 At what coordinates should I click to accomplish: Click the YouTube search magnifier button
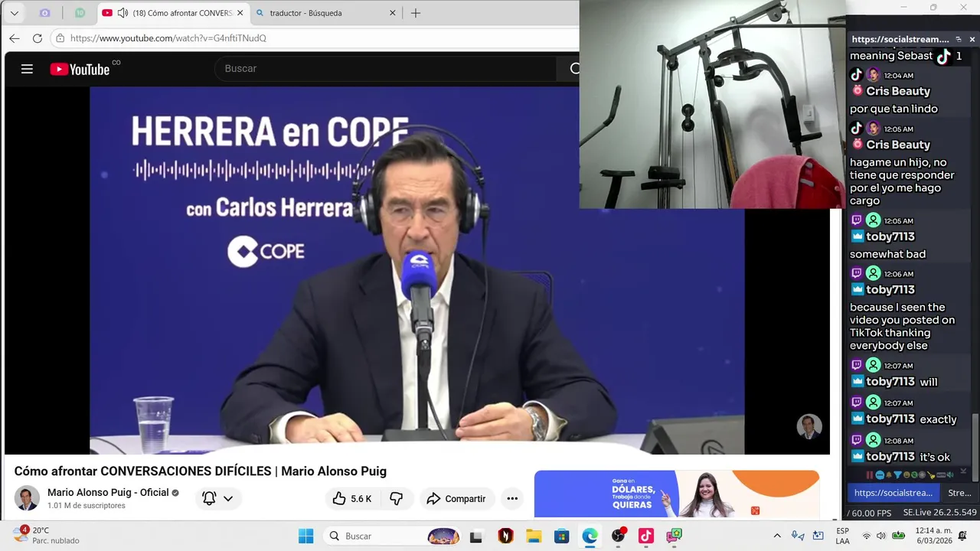point(574,69)
